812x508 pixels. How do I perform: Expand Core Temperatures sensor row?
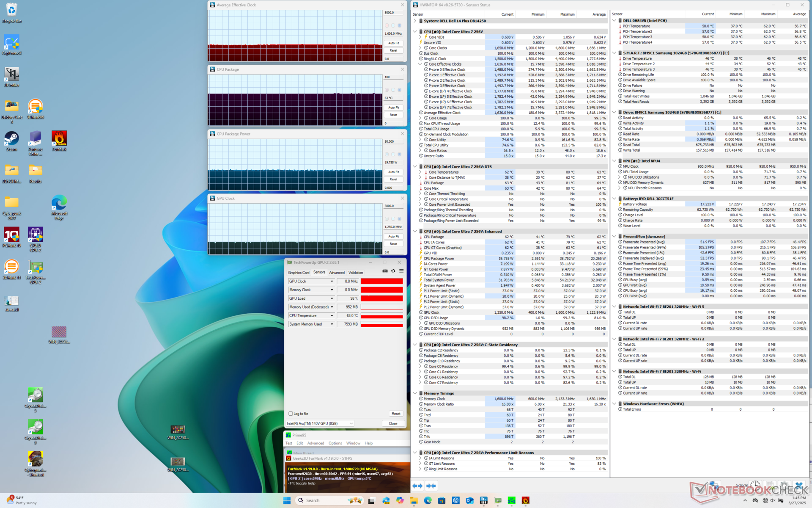click(420, 172)
